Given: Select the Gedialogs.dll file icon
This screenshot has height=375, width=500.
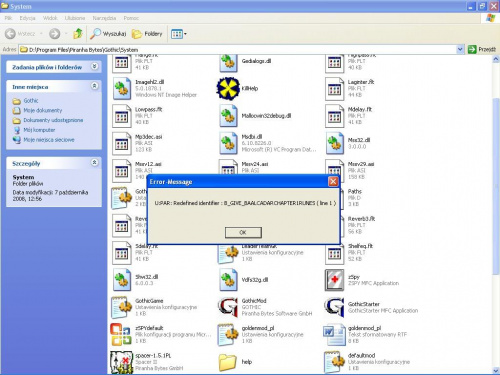Looking at the screenshot, I should tap(228, 62).
